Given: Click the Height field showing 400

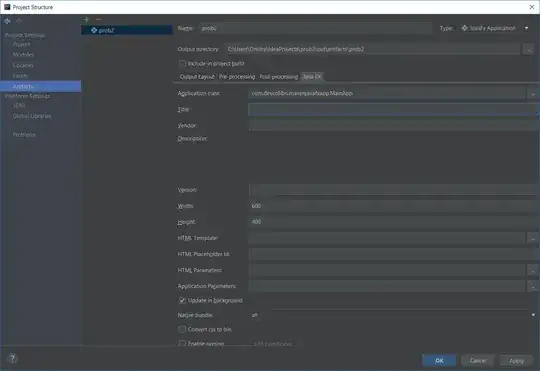Looking at the screenshot, I should click(393, 222).
